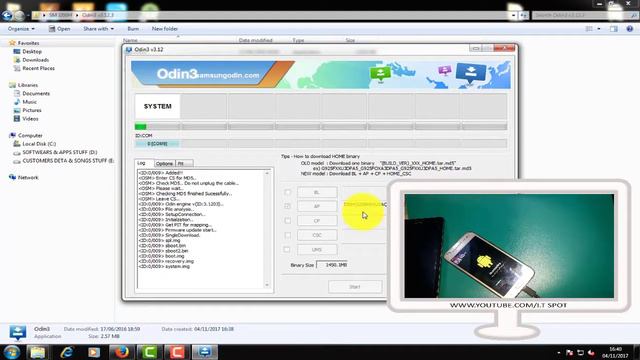This screenshot has width=640, height=360.
Task: Select Music library
Action: [29, 102]
